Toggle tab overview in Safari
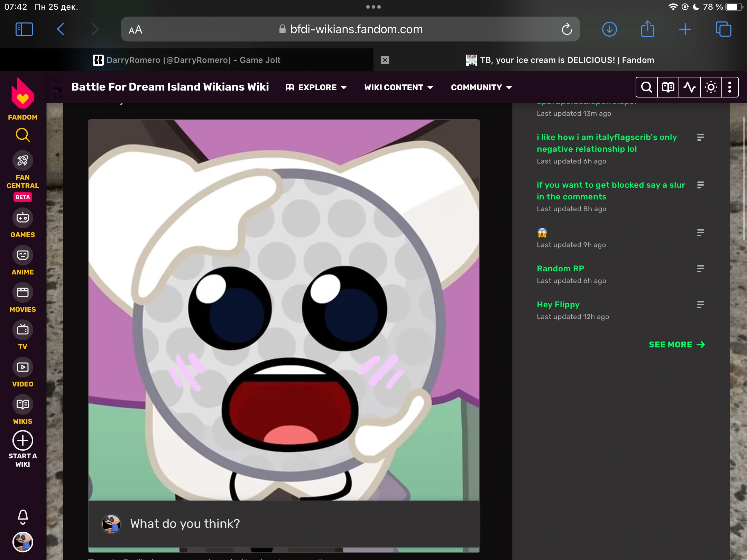The height and width of the screenshot is (560, 747). click(723, 29)
